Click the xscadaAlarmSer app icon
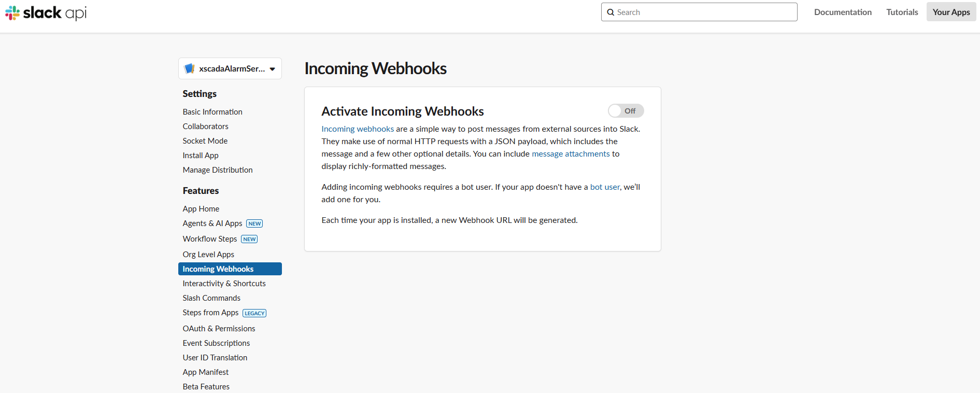980x393 pixels. (x=190, y=68)
